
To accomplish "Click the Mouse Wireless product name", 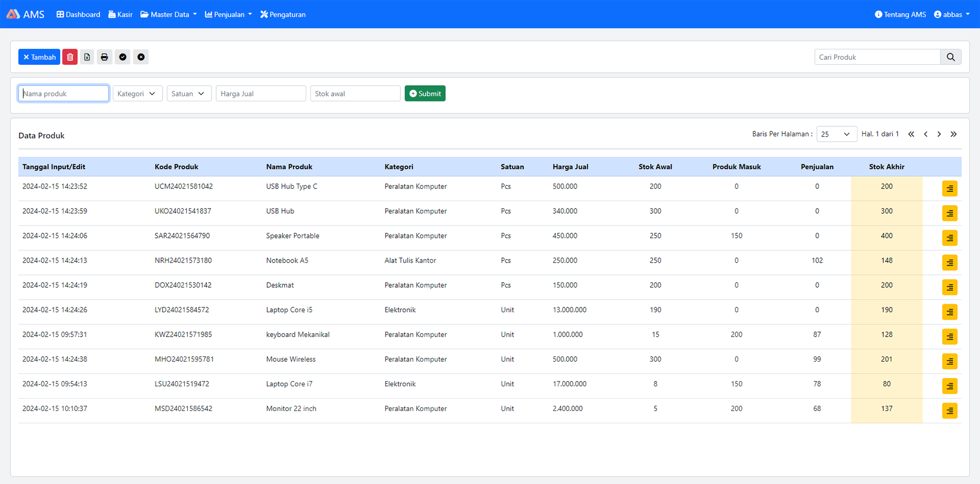I will (291, 359).
